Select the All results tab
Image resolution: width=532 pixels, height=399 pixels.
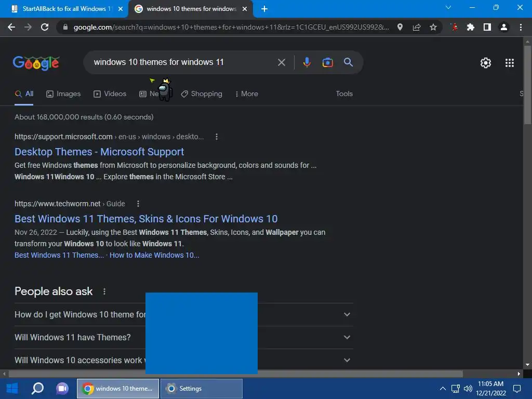pyautogui.click(x=24, y=94)
